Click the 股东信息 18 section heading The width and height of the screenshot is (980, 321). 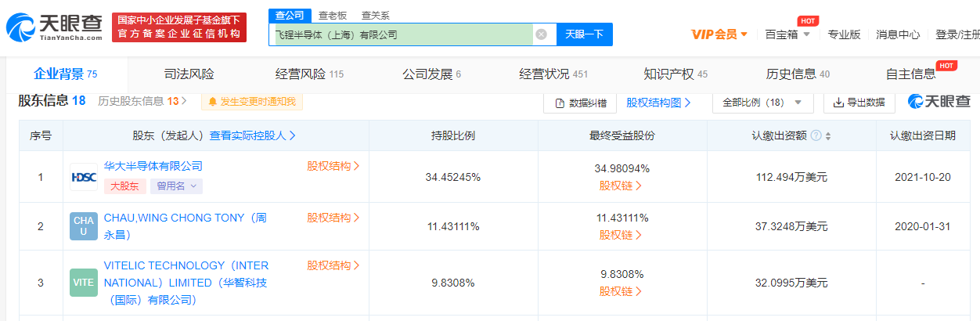(52, 100)
